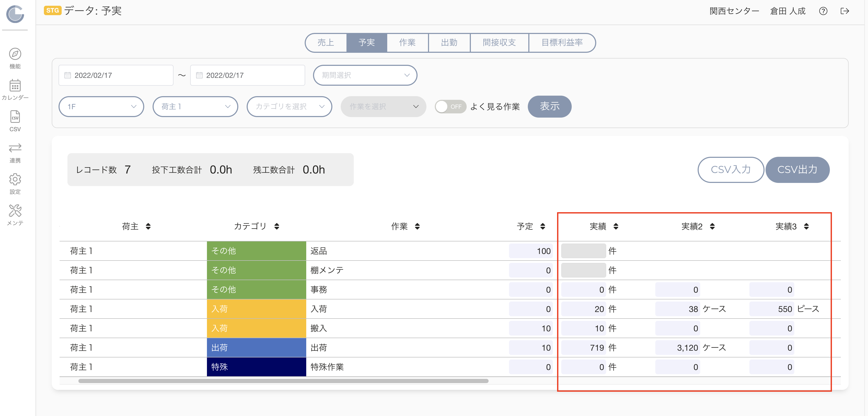Sort table by 予定 column
The width and height of the screenshot is (868, 416).
click(542, 226)
